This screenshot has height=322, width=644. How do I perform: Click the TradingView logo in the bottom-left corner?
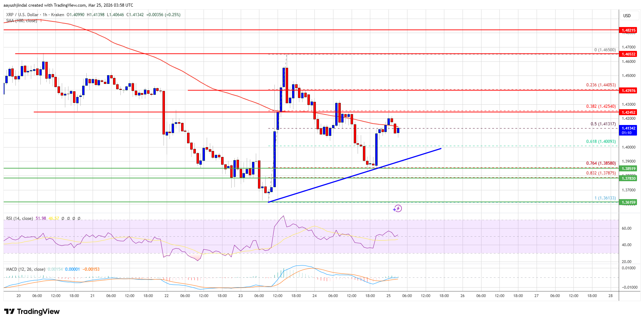pyautogui.click(x=32, y=311)
